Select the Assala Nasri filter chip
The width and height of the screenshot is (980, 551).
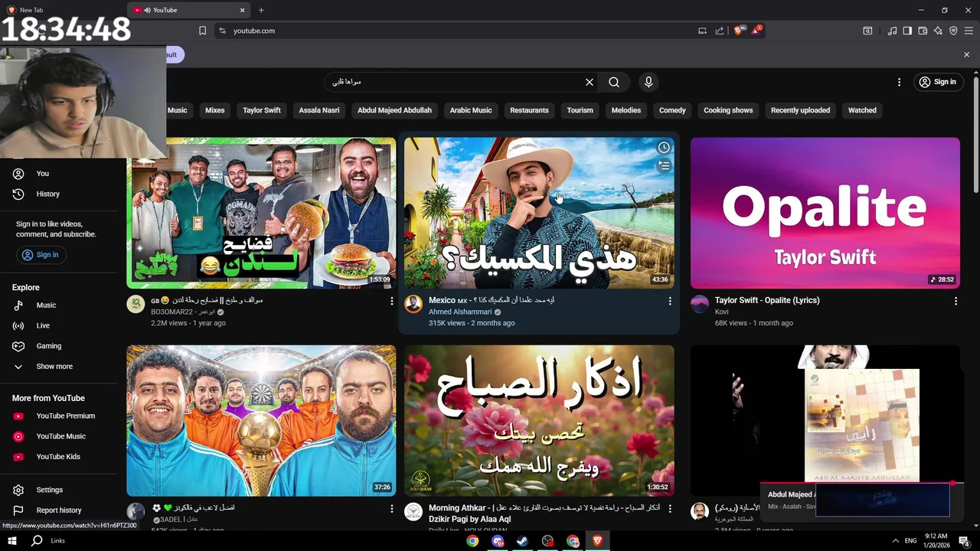(319, 110)
